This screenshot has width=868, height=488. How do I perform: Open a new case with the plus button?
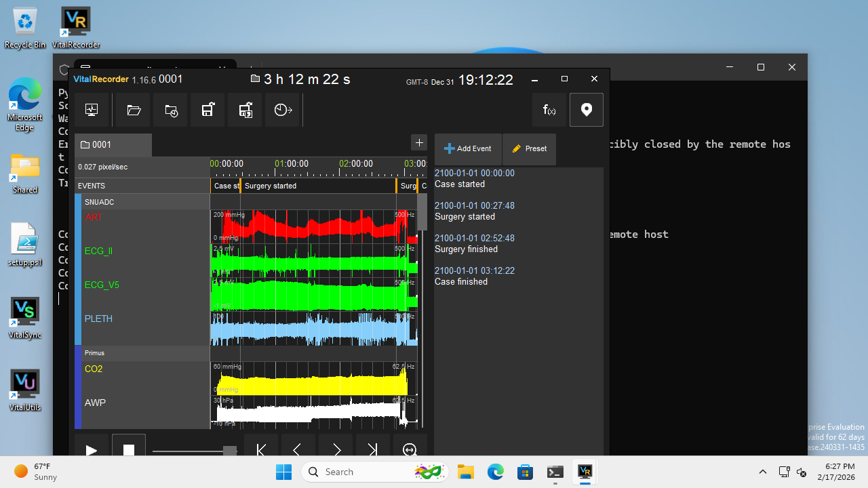click(x=419, y=143)
